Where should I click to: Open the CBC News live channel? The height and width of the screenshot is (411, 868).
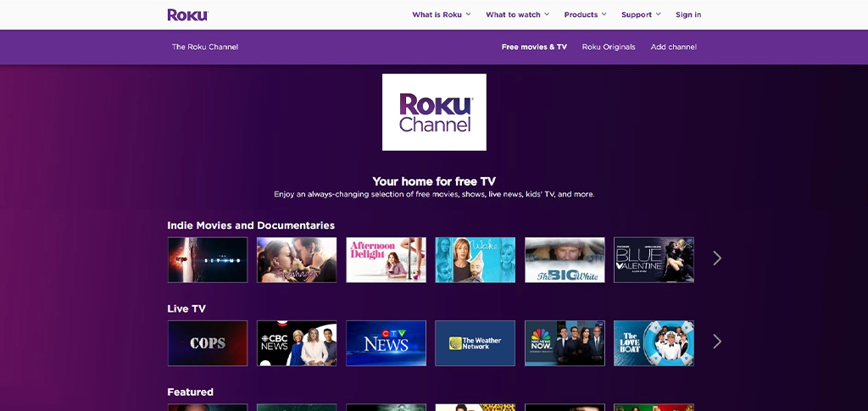click(297, 343)
